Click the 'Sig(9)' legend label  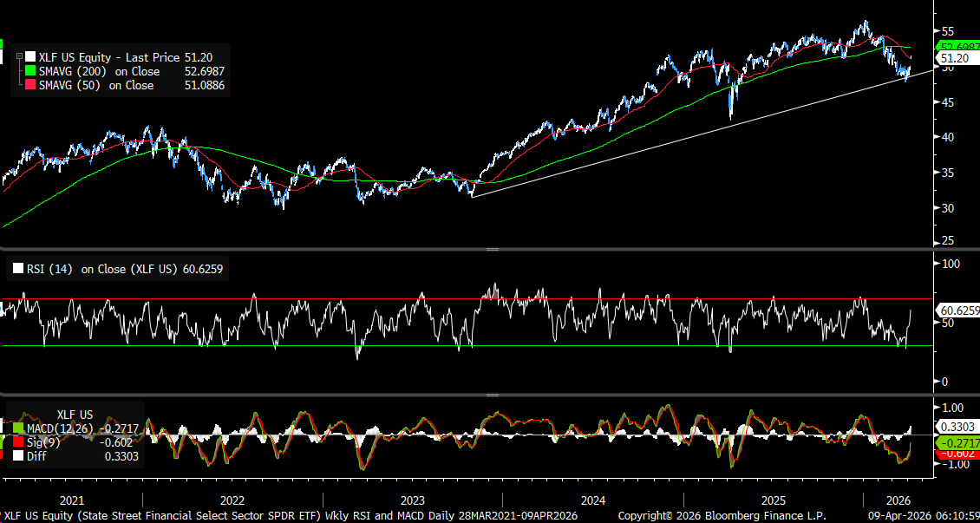[44, 442]
